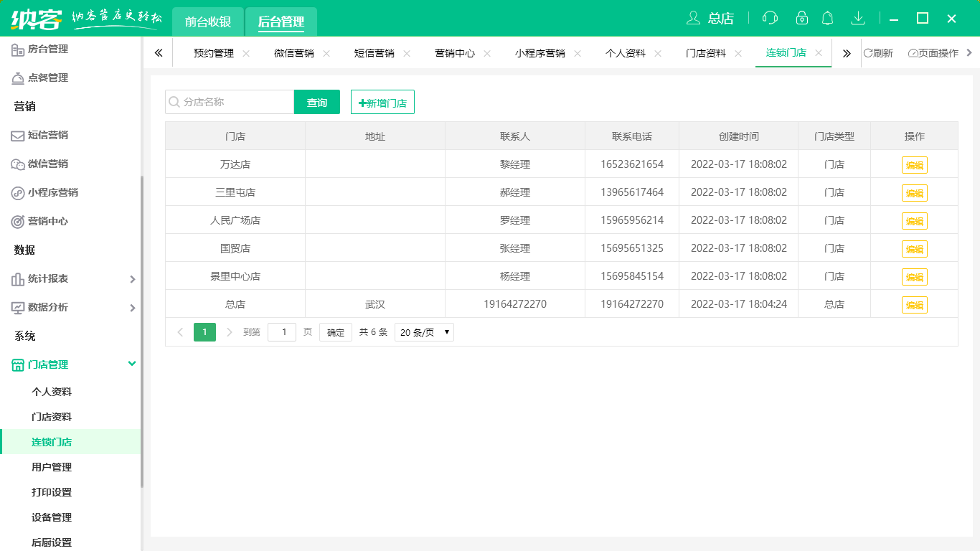Open the 20 条/页 page size dropdown

tap(423, 331)
